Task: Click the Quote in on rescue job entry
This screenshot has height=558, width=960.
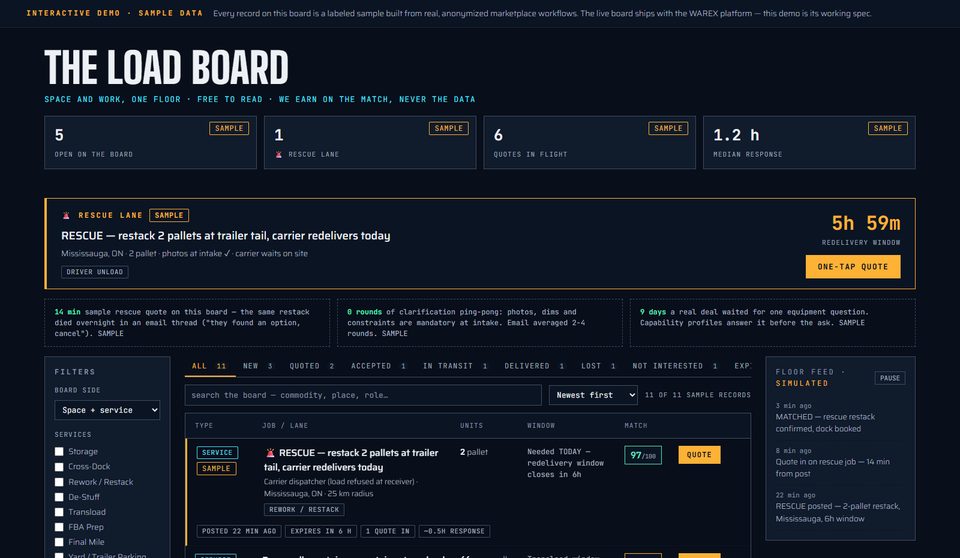Action: coord(840,462)
